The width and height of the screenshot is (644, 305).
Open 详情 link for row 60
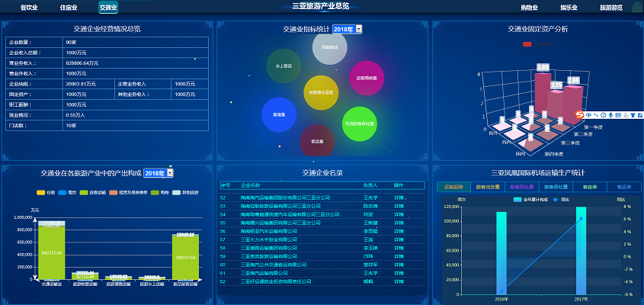(x=399, y=265)
